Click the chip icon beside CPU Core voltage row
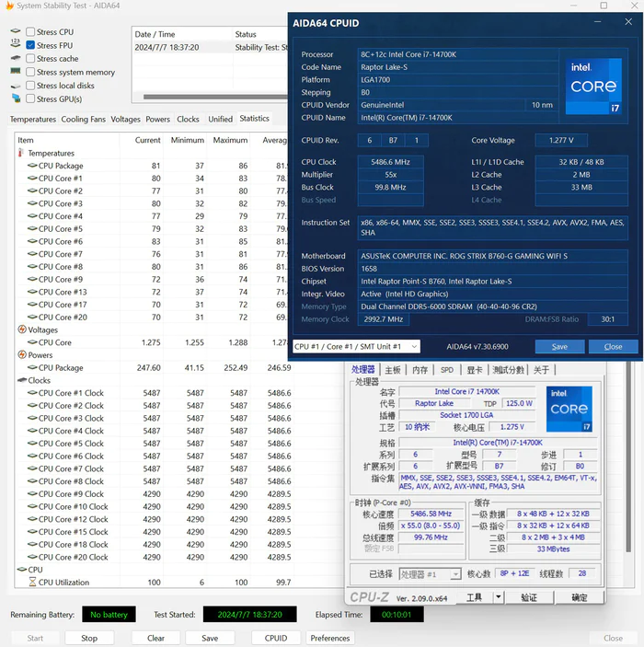Screen dimensions: 644x647 (x=32, y=342)
